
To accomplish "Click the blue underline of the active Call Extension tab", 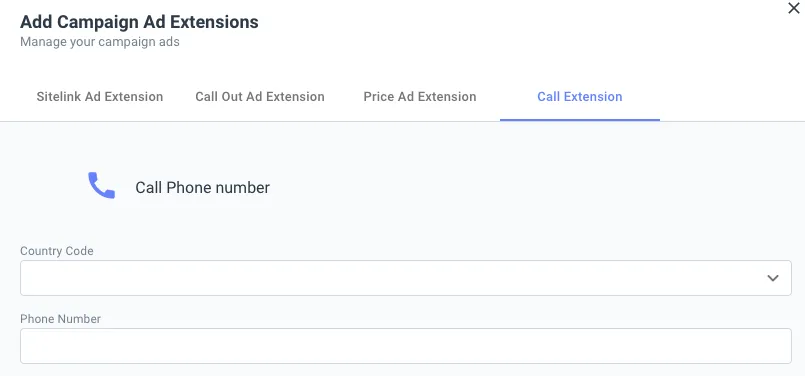I will 580,120.
